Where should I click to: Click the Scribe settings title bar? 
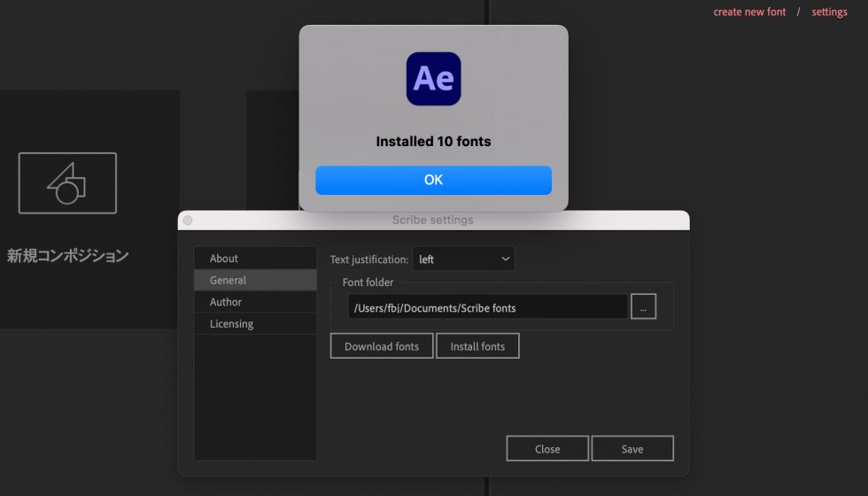click(433, 220)
